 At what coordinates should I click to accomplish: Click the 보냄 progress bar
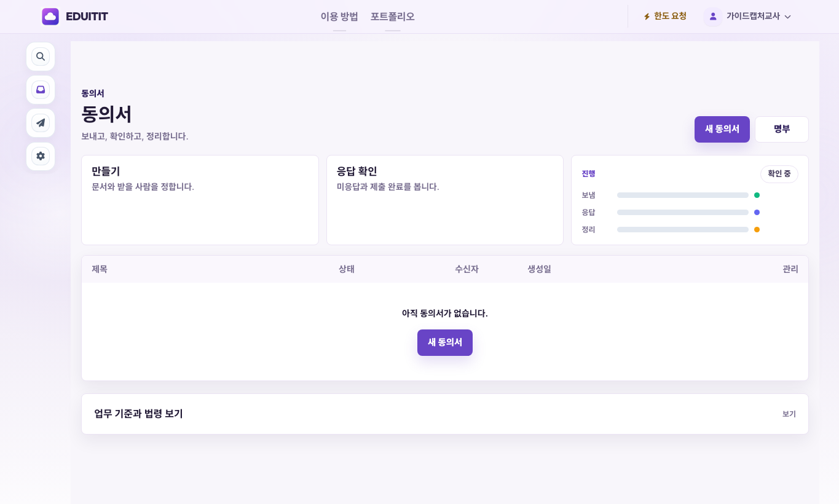(683, 195)
